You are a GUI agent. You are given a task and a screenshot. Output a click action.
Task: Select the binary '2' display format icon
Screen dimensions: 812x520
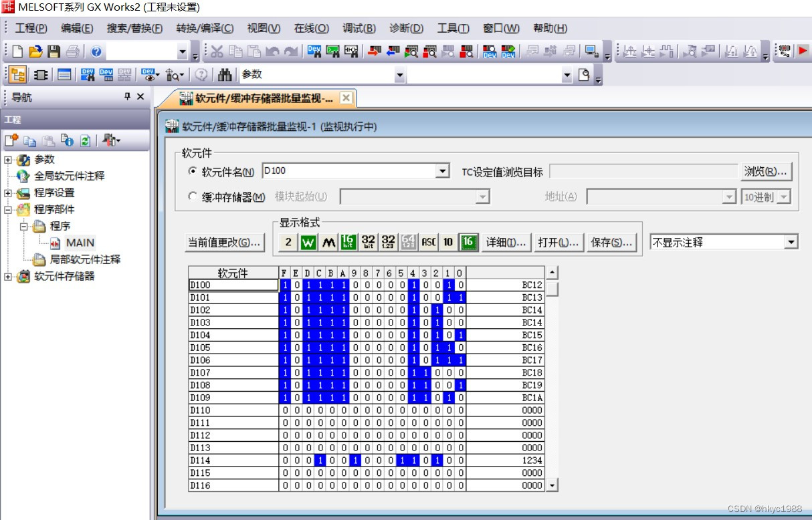coord(288,242)
